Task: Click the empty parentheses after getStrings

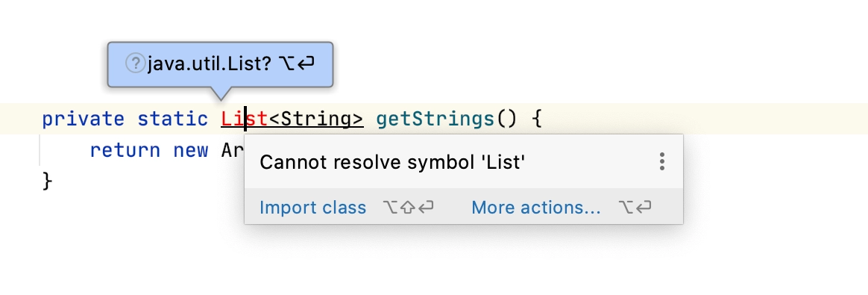Action: [506, 119]
